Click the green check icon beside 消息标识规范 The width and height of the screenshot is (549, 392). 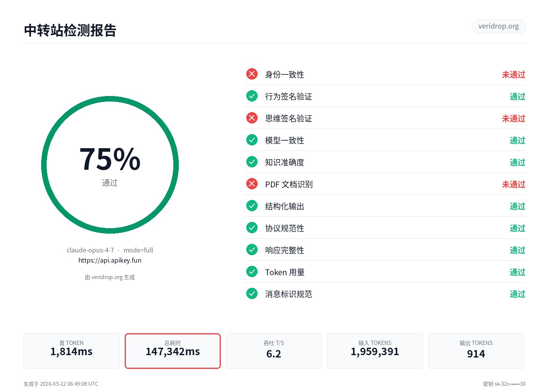pyautogui.click(x=252, y=294)
